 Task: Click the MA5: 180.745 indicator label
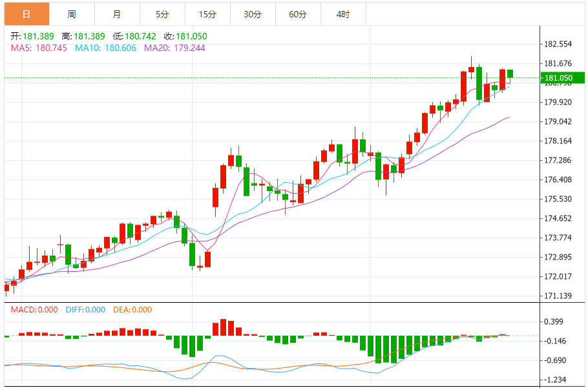(39, 48)
